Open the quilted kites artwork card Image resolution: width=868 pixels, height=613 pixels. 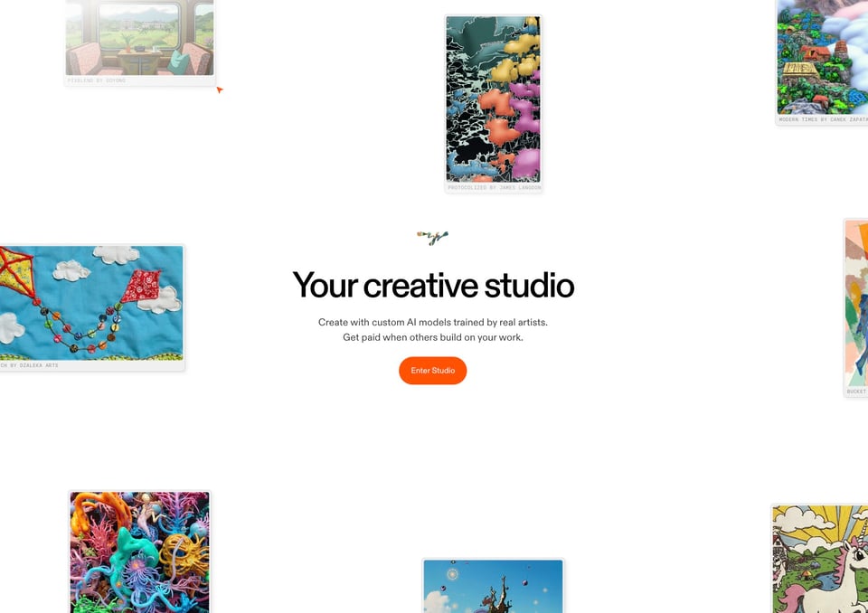(91, 303)
